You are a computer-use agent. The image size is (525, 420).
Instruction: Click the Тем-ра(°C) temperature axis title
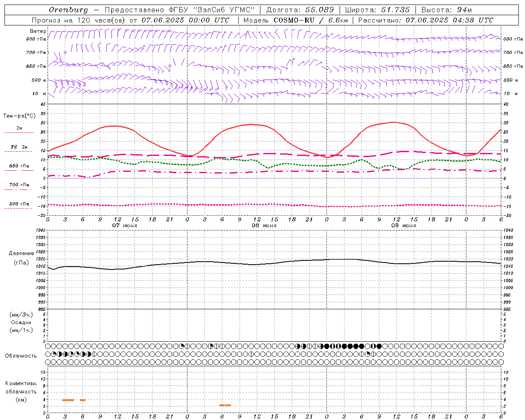click(x=19, y=116)
